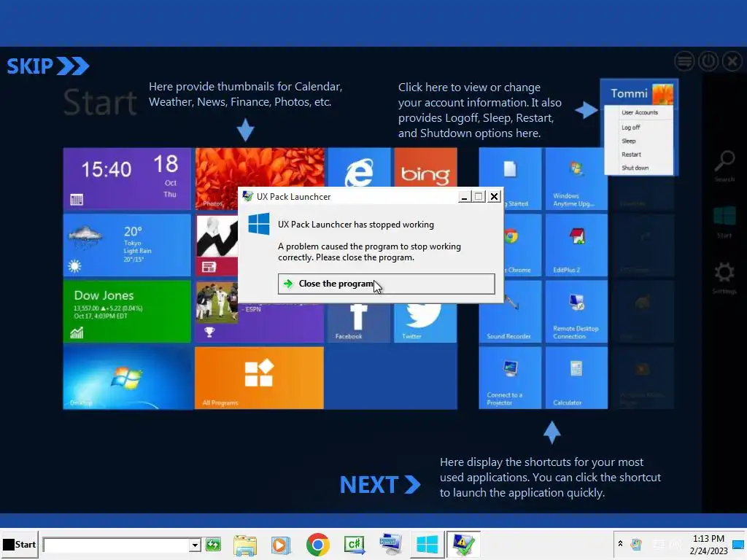Click the Settings gear charm icon
This screenshot has height=560, width=747.
[x=724, y=273]
